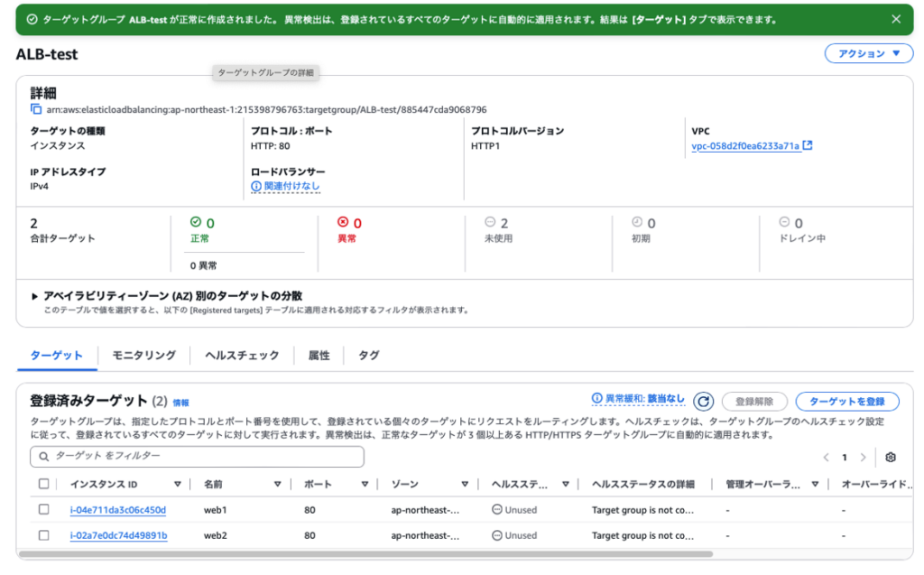Copy the target group ARN icon
The image size is (924, 575).
pos(36,109)
